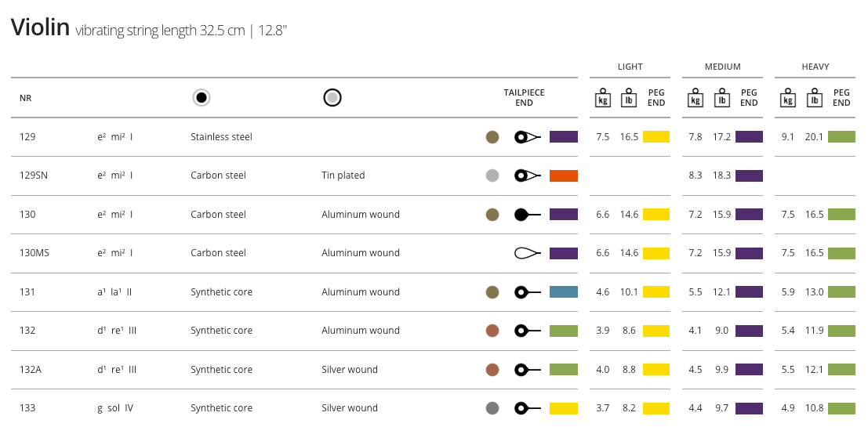The width and height of the screenshot is (868, 445).
Task: Select the HEAVY tension column header
Action: click(x=815, y=67)
